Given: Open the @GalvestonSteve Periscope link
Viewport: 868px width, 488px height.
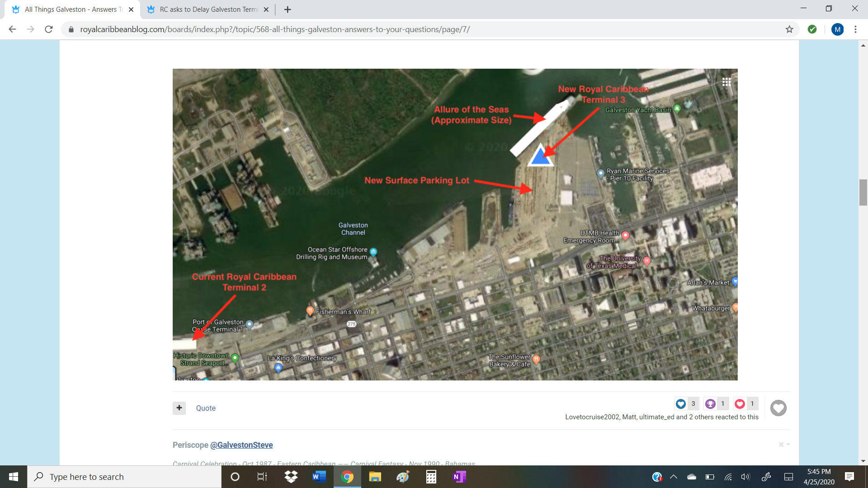Looking at the screenshot, I should [241, 445].
